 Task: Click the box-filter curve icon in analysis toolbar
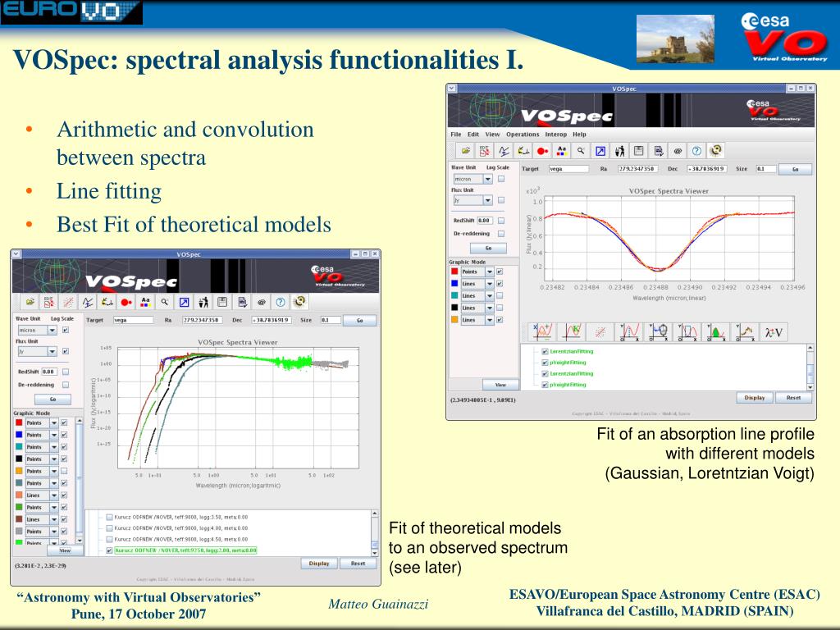[x=687, y=333]
